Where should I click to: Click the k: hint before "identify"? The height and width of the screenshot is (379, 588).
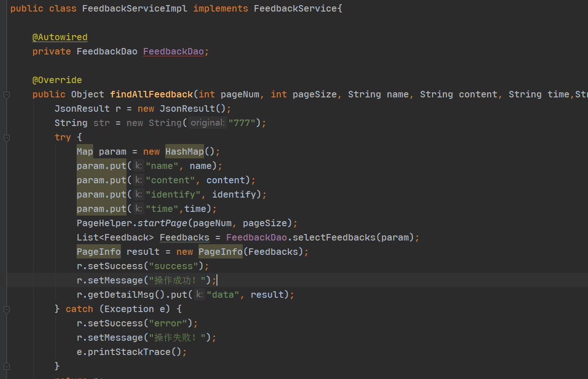(x=139, y=194)
